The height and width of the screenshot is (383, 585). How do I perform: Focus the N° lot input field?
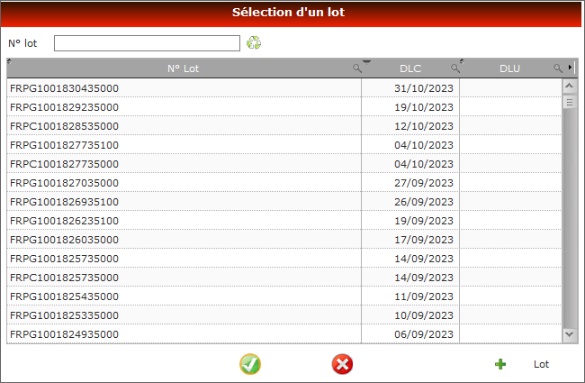(x=147, y=43)
